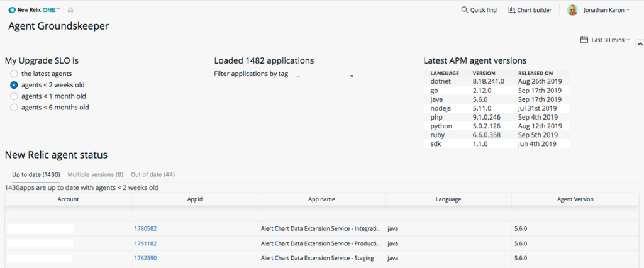
Task: Click the AppId column filter field
Action: [195, 213]
